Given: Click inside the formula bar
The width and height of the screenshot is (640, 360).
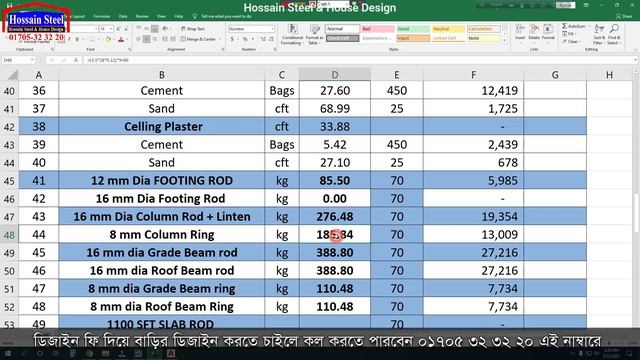Looking at the screenshot, I should pyautogui.click(x=357, y=60).
